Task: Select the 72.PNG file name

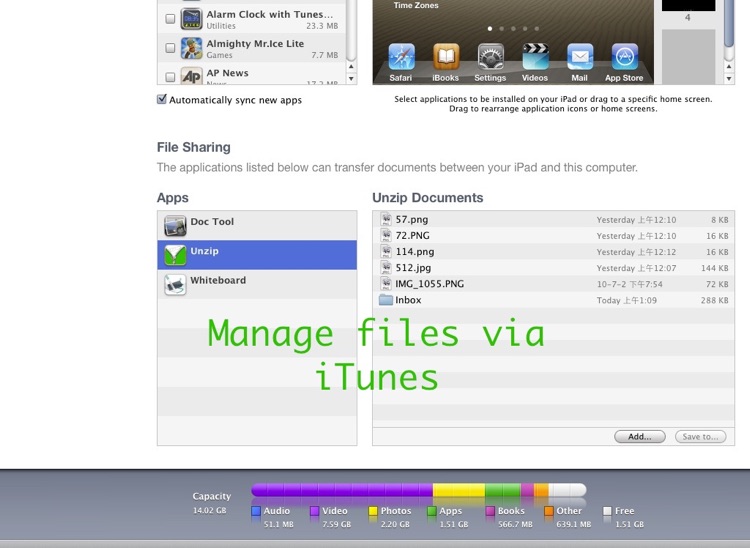Action: tap(412, 236)
